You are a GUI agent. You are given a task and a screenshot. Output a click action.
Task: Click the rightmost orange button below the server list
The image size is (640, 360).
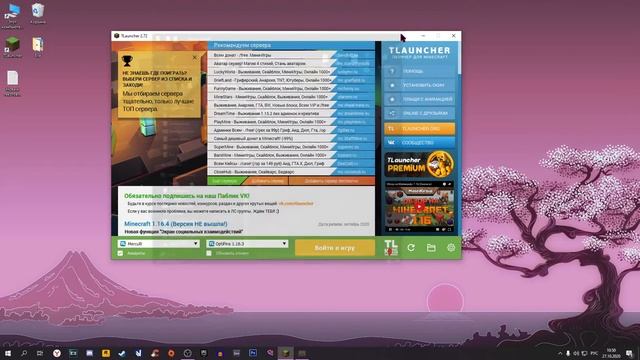(x=331, y=181)
